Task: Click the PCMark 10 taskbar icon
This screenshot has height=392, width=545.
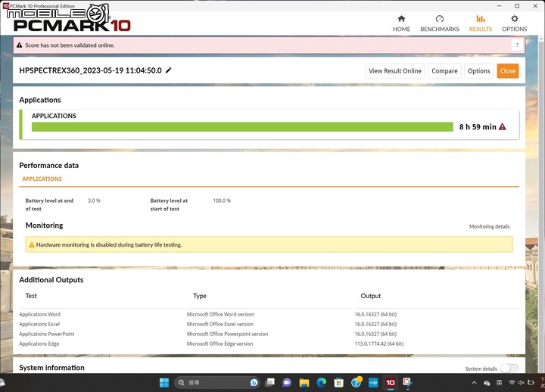Action: click(391, 383)
